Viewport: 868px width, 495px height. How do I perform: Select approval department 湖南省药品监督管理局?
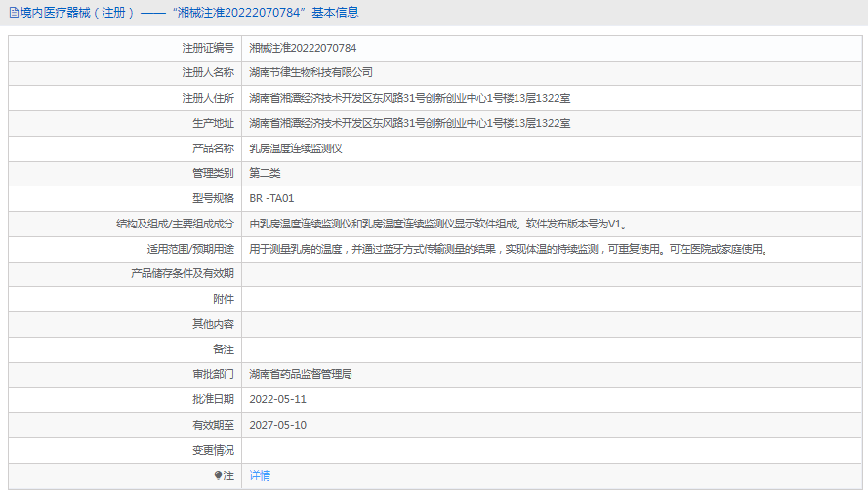[x=301, y=374]
